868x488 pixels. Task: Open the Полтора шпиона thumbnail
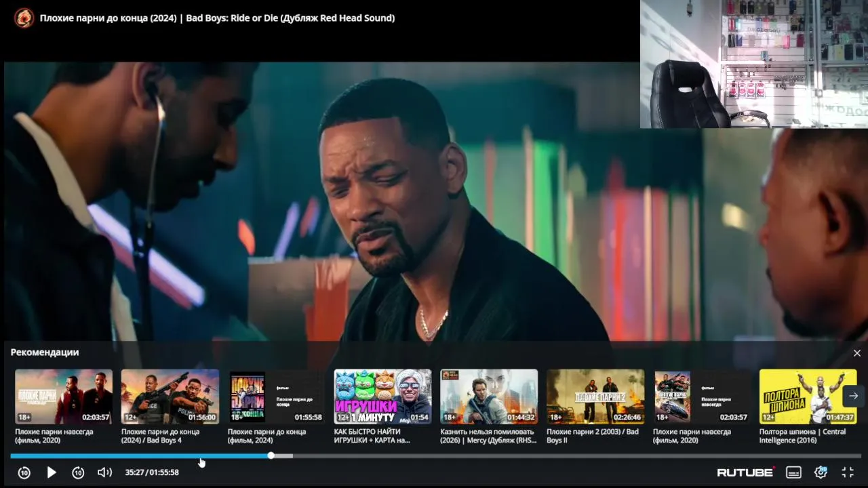point(808,396)
